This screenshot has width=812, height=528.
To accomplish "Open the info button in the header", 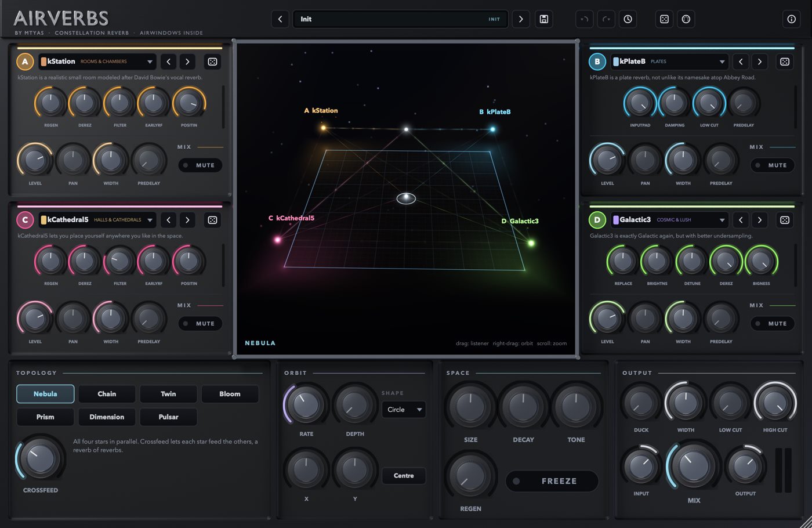I will tap(792, 19).
